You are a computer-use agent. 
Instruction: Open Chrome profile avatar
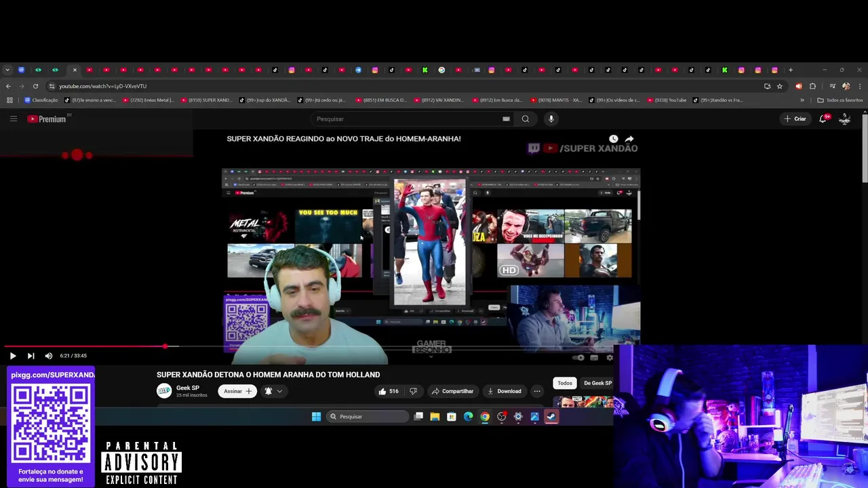(x=846, y=86)
